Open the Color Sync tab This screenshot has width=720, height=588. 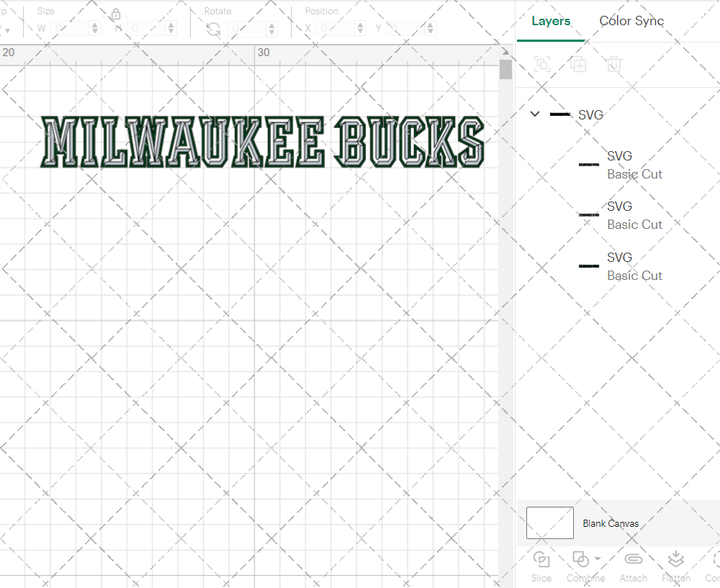[x=631, y=21]
